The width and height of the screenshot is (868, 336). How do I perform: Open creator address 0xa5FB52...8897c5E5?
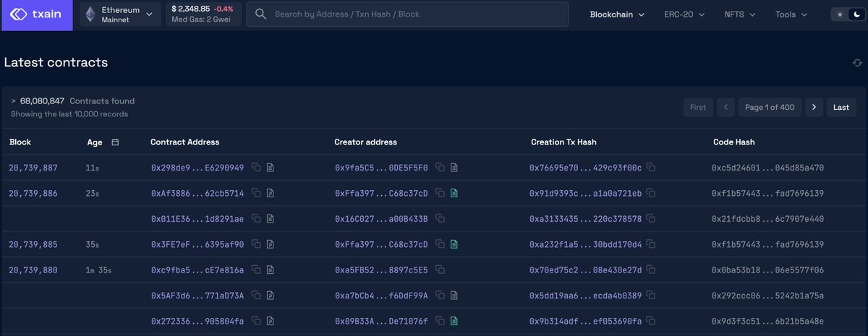(x=381, y=270)
